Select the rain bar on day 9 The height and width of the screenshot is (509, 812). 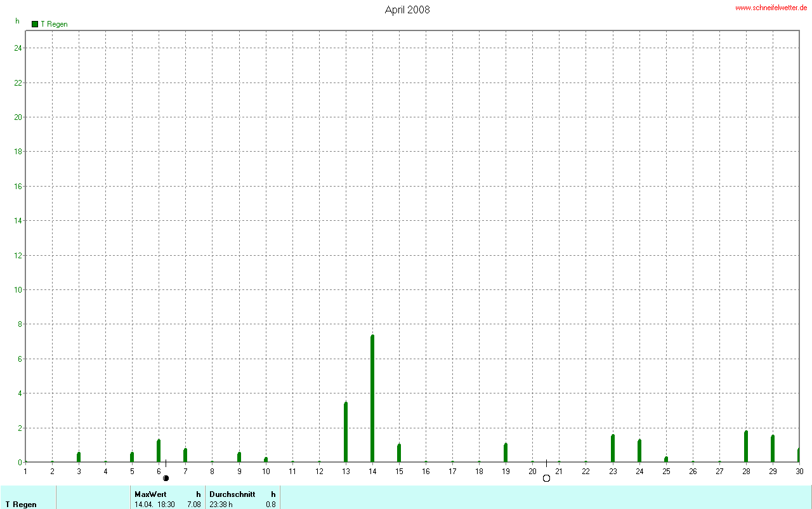click(239, 457)
